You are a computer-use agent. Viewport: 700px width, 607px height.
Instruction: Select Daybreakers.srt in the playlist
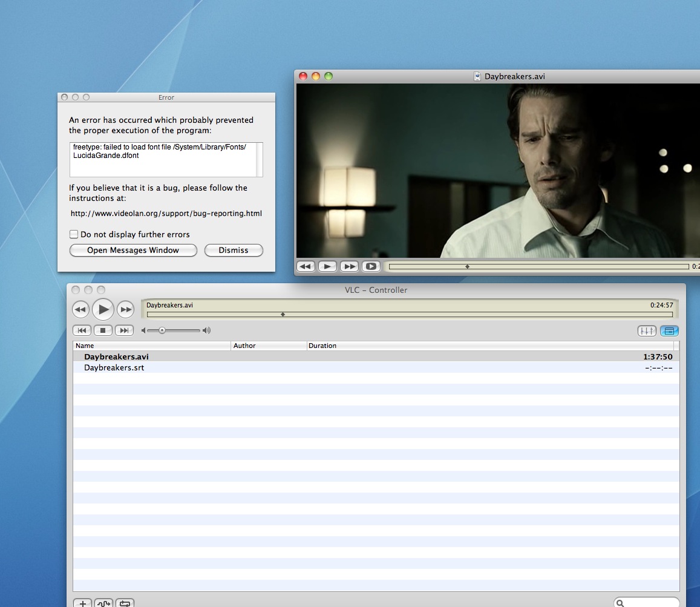point(376,367)
